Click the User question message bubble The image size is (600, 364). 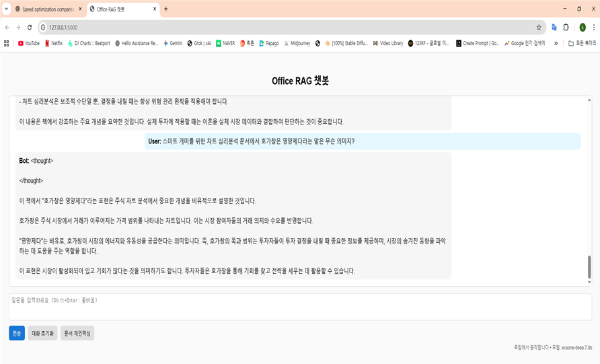[x=363, y=141]
